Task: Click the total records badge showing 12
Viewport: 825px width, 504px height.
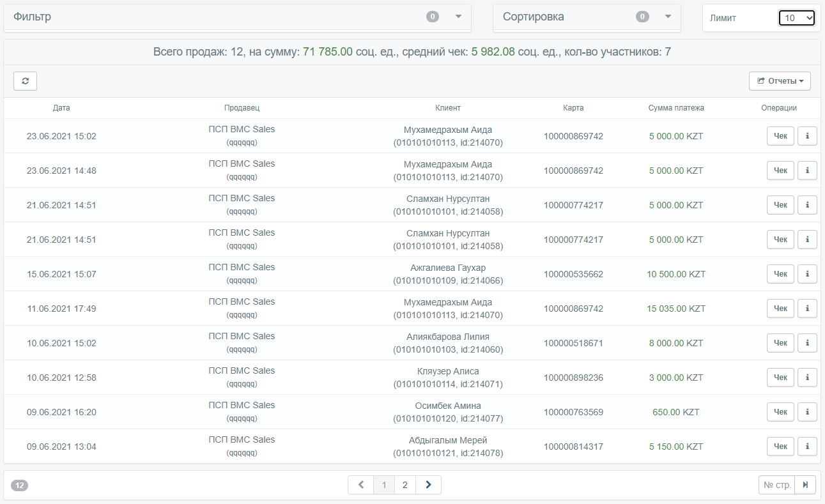Action: pos(20,485)
